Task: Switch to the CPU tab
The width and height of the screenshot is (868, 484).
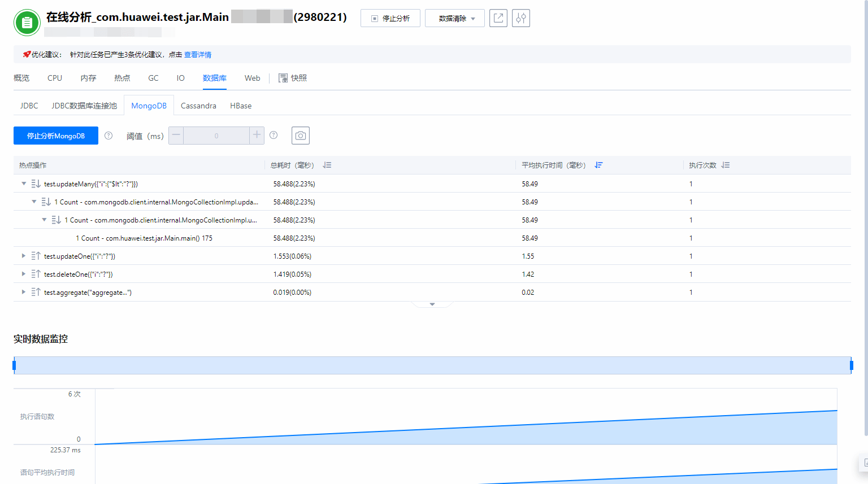Action: pos(55,78)
